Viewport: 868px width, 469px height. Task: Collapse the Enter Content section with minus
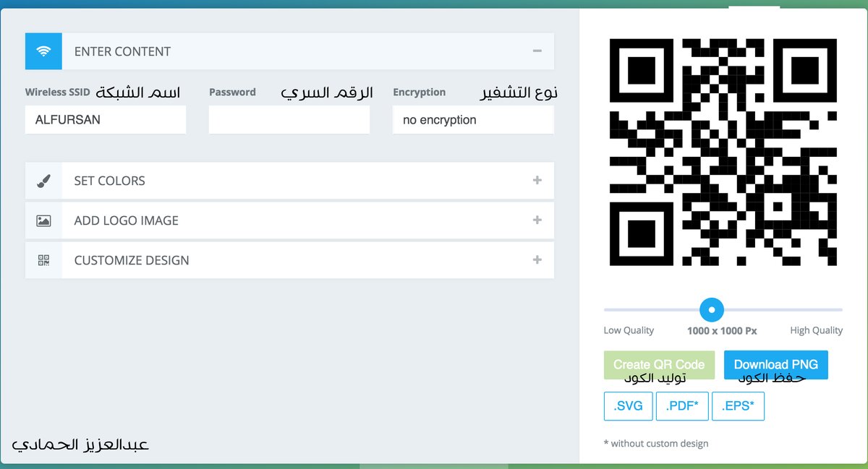click(x=537, y=51)
